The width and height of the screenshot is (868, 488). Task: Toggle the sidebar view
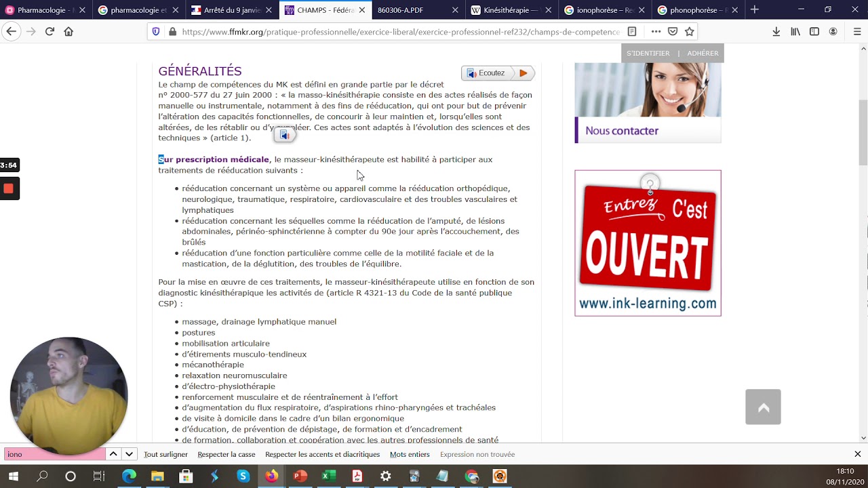814,31
